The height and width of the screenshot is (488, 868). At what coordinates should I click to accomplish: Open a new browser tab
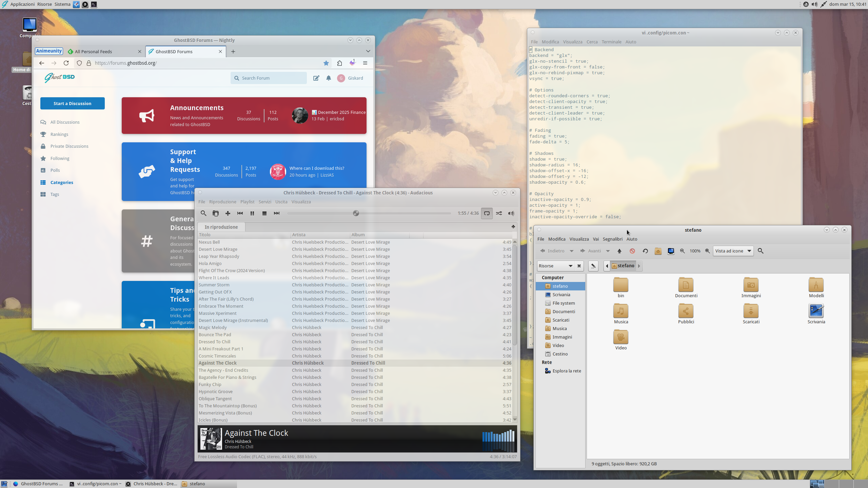click(233, 52)
